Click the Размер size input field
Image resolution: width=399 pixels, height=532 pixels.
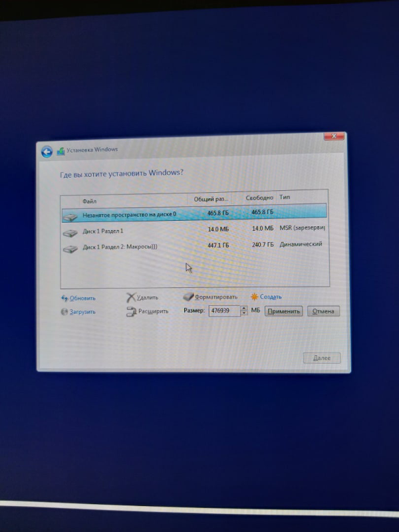click(224, 311)
